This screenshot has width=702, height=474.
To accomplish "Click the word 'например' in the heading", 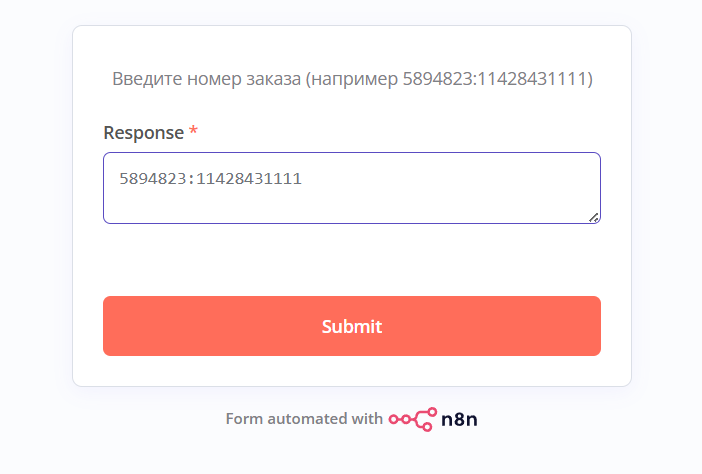I will [x=354, y=80].
